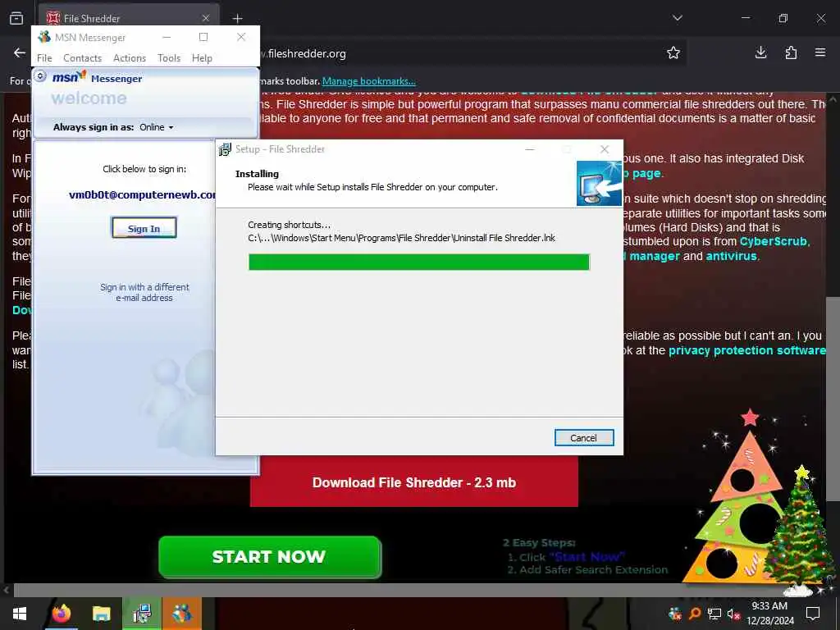Select the vm0b0t account email in Messenger
The height and width of the screenshot is (630, 840).
143,195
